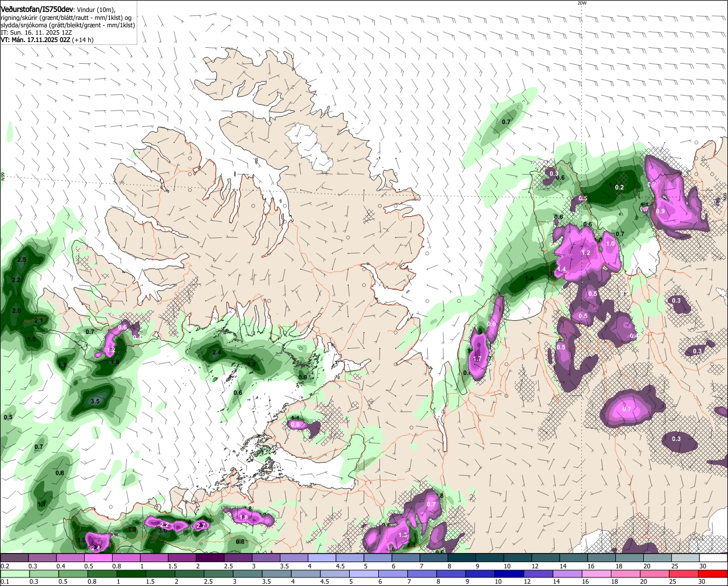Click the '2.5' precipitation value on the map
Viewport: 728px width, 586px height.
[x=22, y=259]
